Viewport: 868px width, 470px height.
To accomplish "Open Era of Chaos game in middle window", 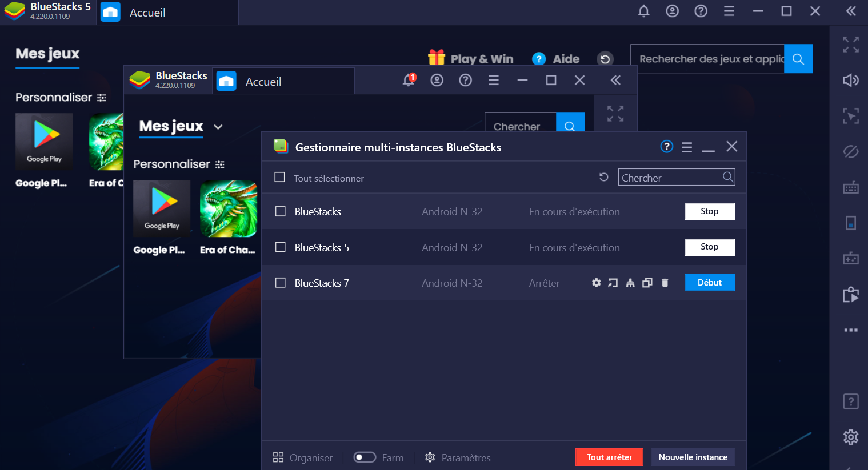I will tap(229, 208).
